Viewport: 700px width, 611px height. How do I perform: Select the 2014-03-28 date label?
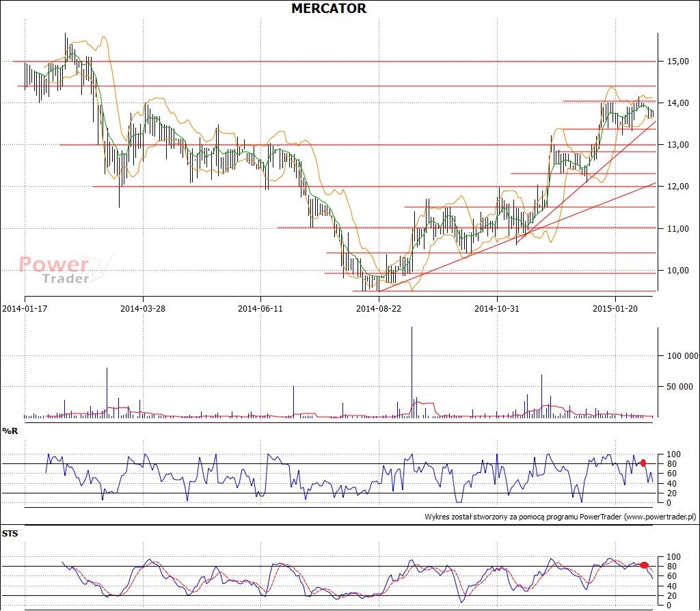143,308
